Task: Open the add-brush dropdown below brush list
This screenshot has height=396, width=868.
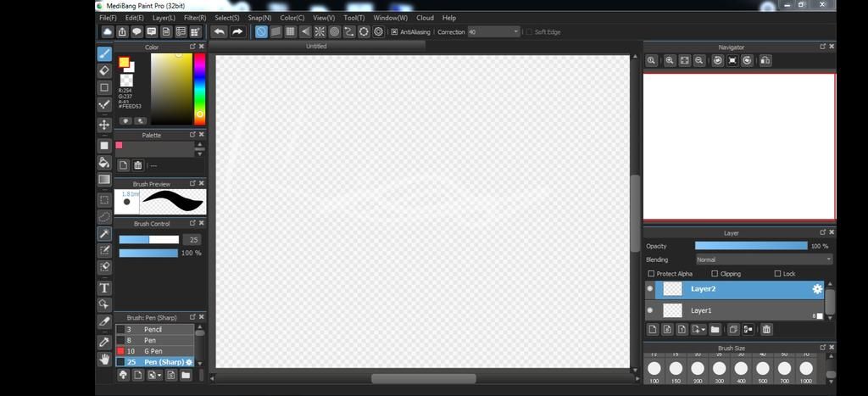Action: 159,376
